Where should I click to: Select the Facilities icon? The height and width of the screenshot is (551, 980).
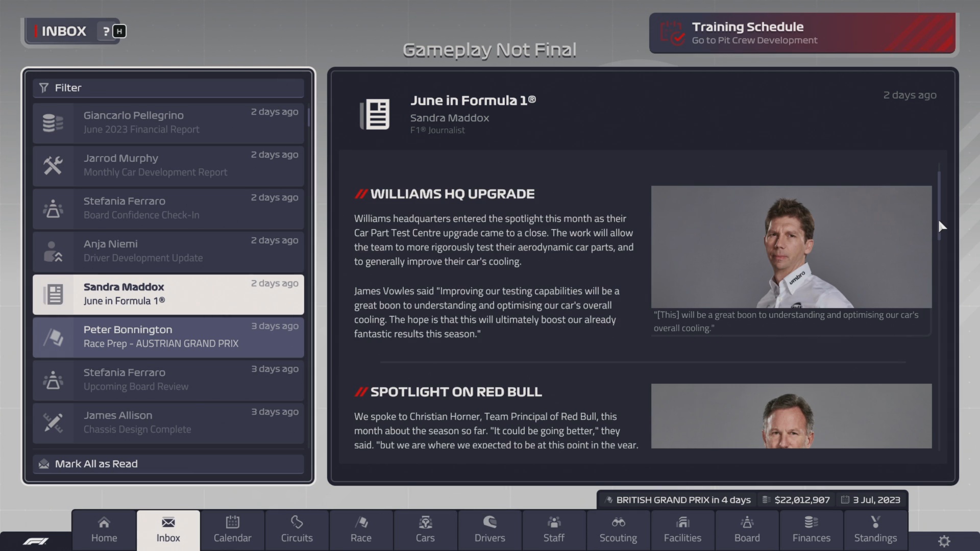tap(682, 529)
